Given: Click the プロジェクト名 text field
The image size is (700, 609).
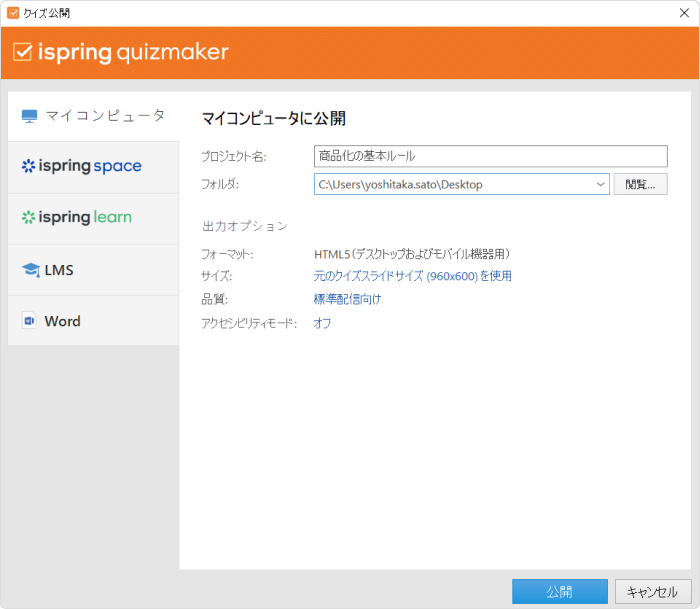Looking at the screenshot, I should click(x=491, y=156).
